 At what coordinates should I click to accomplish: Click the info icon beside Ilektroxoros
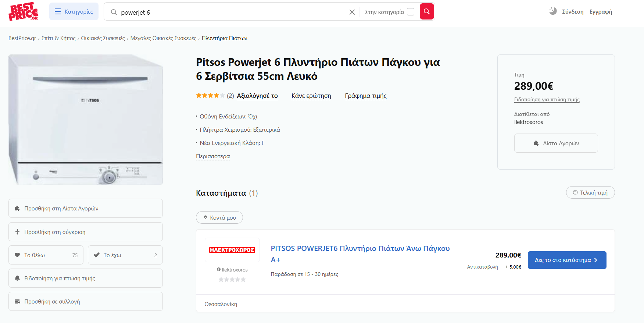click(219, 270)
